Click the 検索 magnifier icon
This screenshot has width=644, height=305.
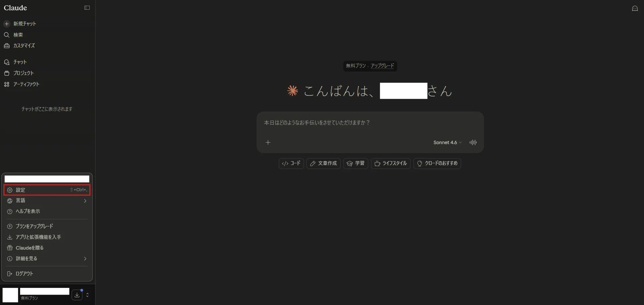[7, 35]
